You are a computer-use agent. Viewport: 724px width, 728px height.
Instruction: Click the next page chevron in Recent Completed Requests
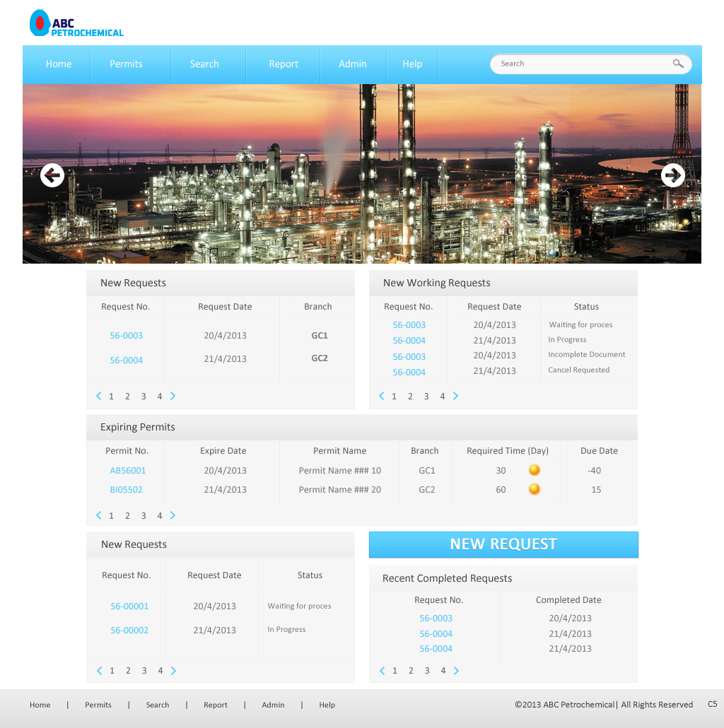(456, 670)
